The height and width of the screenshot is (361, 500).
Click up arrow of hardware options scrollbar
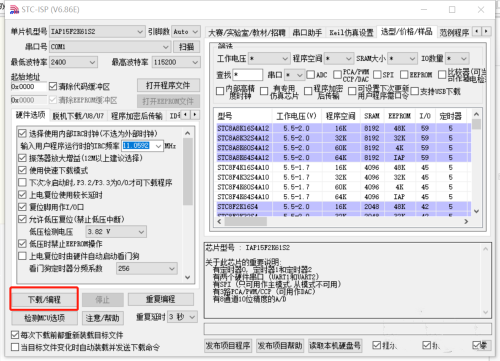click(x=188, y=133)
